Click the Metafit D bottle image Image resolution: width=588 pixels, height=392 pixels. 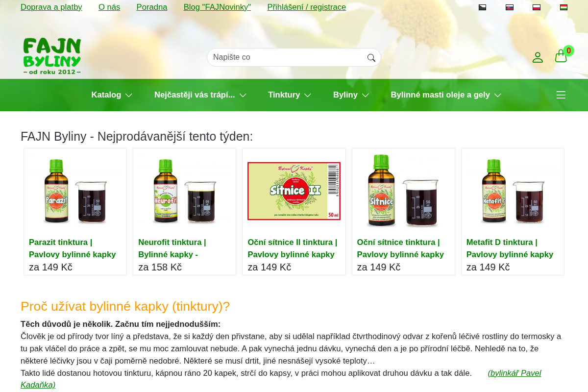pos(513,191)
